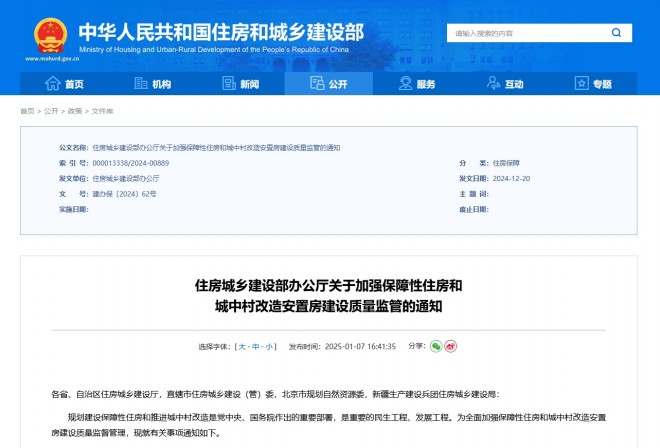660x448 pixels.
Task: Set font size to 大
Action: 242,347
